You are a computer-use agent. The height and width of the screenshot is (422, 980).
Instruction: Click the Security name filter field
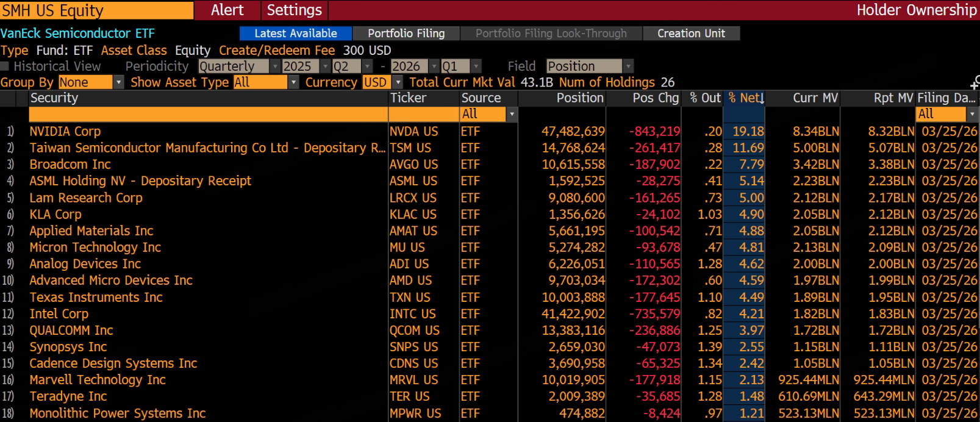(208, 114)
